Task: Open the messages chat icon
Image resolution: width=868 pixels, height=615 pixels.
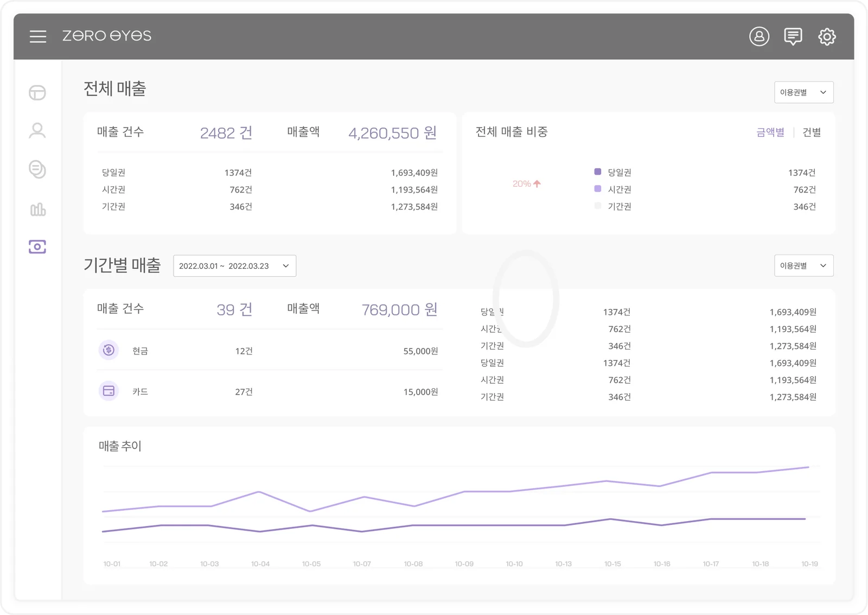Action: (793, 36)
